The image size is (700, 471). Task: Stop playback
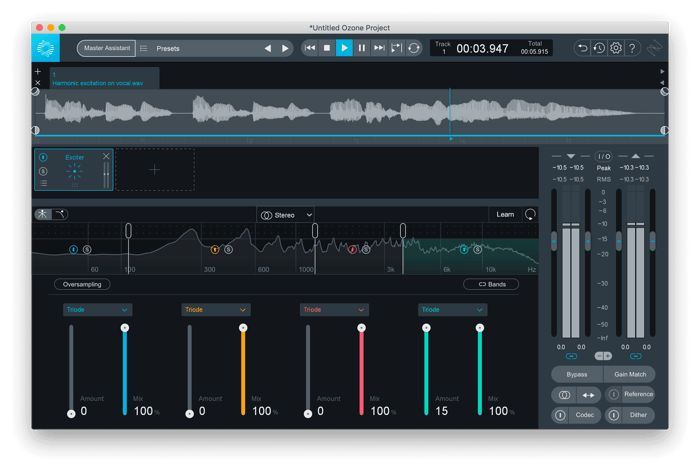tap(327, 48)
